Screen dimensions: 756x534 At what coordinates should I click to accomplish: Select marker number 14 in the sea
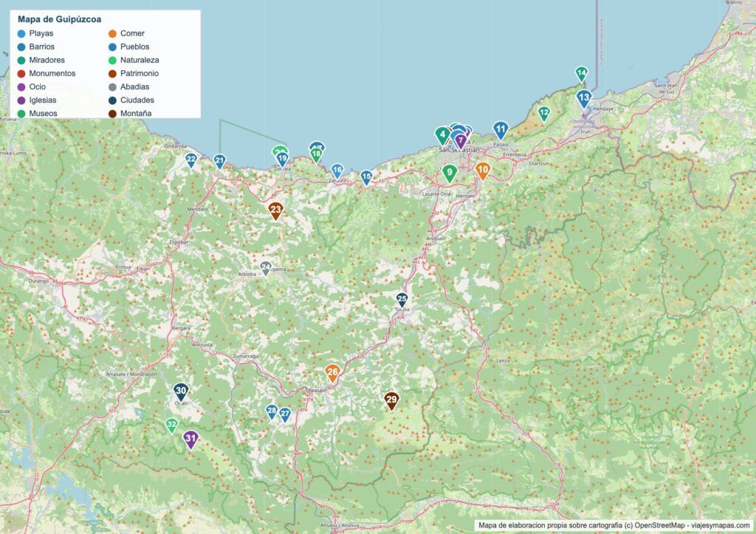pyautogui.click(x=582, y=74)
